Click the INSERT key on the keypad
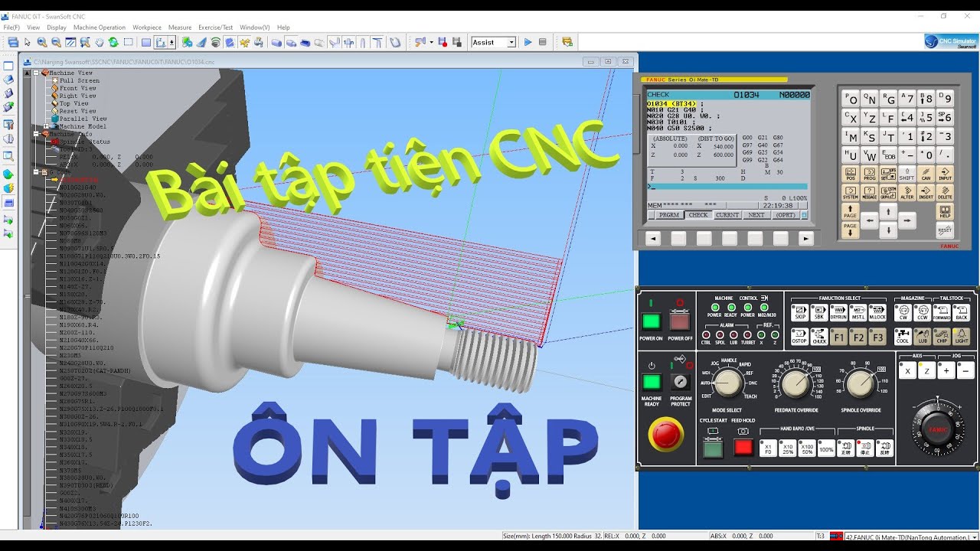 tap(926, 193)
